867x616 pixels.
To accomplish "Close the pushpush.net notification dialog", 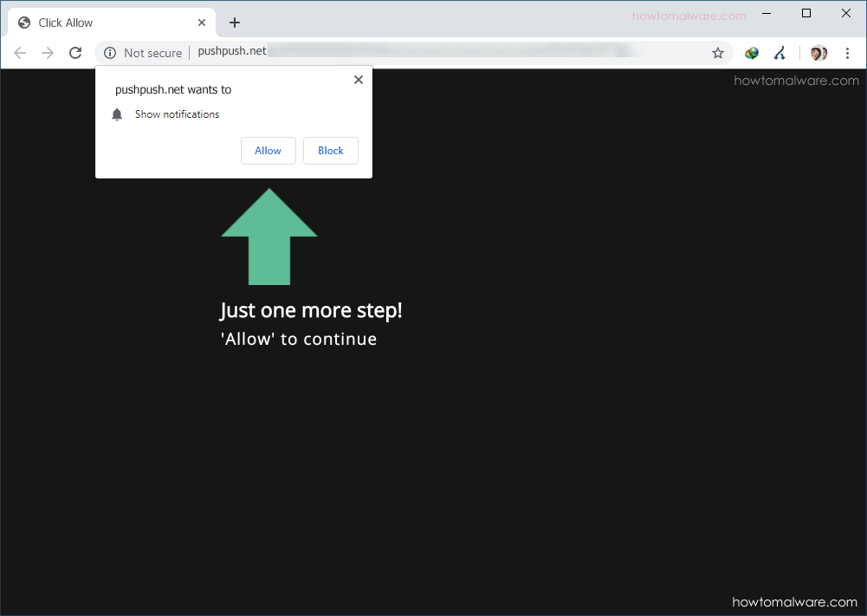I will click(x=358, y=79).
